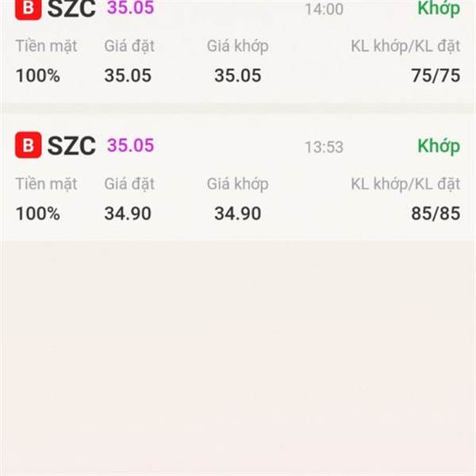Select the 14:00 timestamp
476x476 pixels.
pos(324,10)
